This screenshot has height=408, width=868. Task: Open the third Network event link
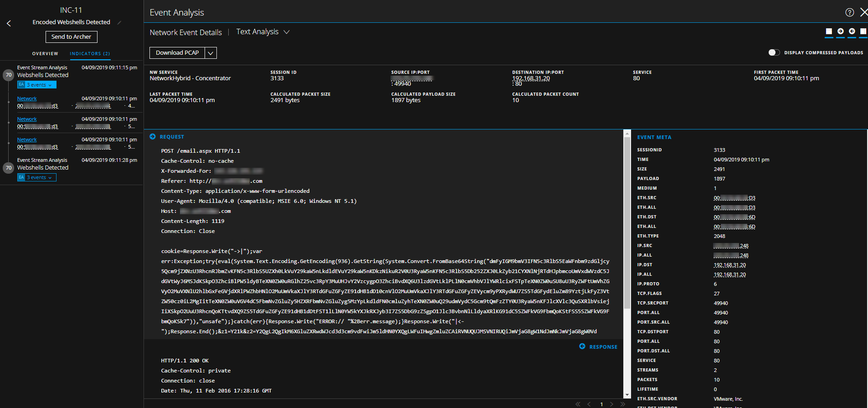click(x=27, y=139)
